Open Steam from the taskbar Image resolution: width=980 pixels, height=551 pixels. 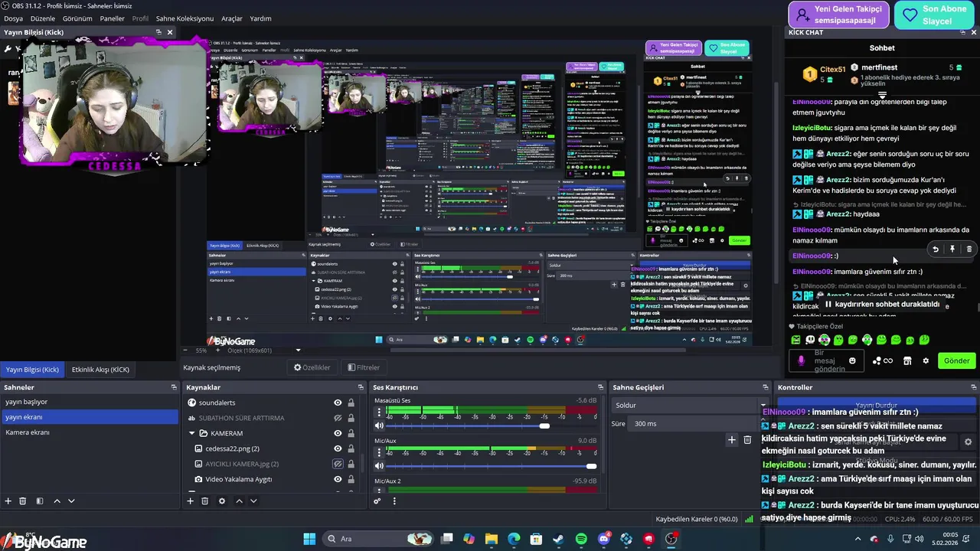pos(559,539)
